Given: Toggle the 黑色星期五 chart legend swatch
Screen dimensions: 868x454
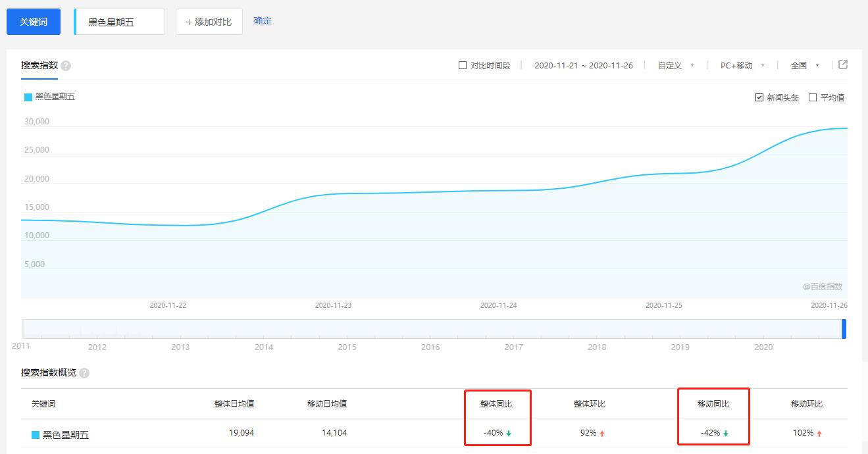Looking at the screenshot, I should tap(28, 97).
